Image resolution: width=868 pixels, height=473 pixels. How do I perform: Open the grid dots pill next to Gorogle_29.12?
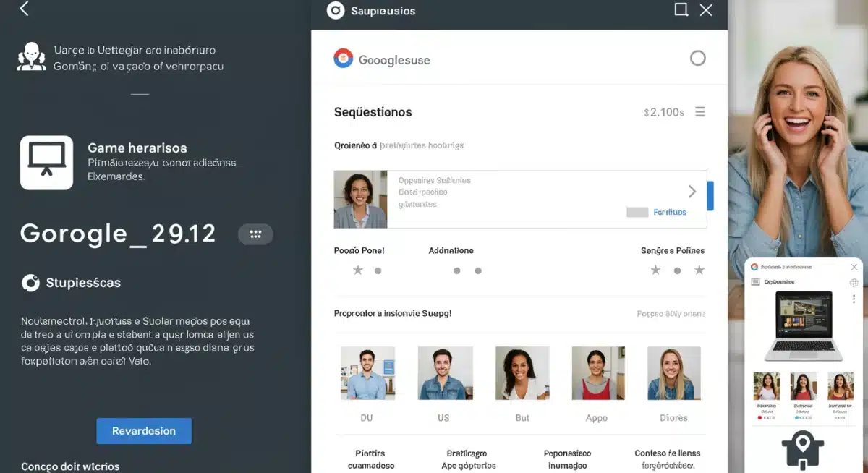(x=255, y=234)
